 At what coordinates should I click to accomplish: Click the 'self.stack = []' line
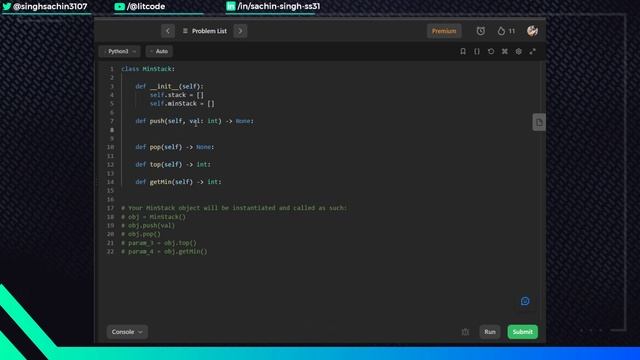[x=176, y=95]
